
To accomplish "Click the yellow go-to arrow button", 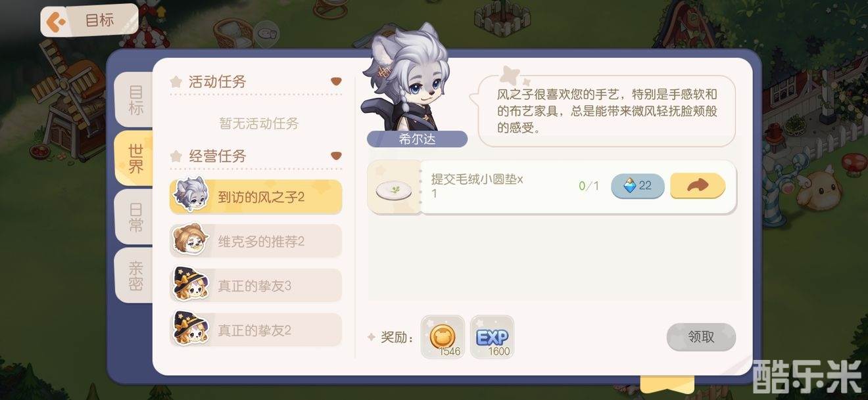I will click(698, 186).
